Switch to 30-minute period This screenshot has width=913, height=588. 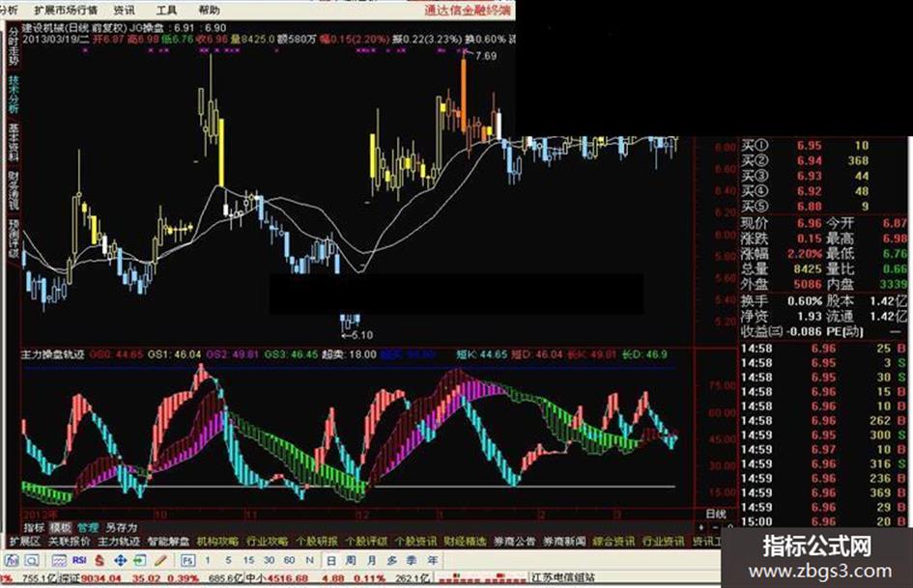(269, 560)
